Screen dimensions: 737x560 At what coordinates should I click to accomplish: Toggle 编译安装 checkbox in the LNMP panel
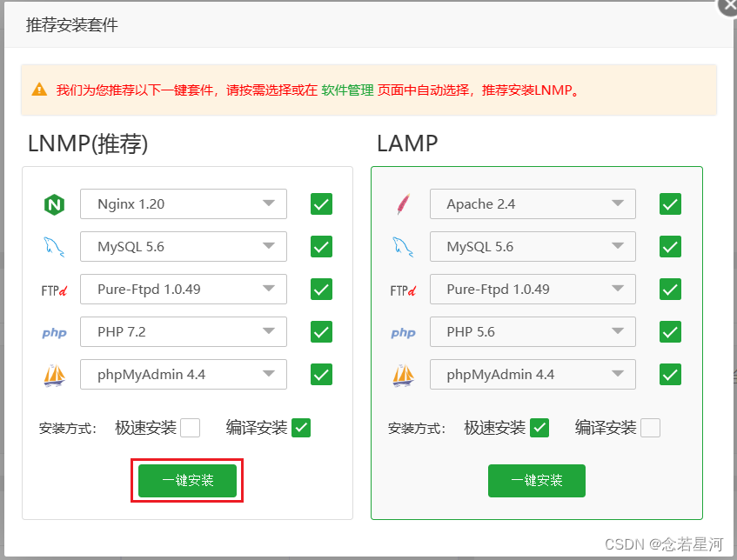coord(301,428)
